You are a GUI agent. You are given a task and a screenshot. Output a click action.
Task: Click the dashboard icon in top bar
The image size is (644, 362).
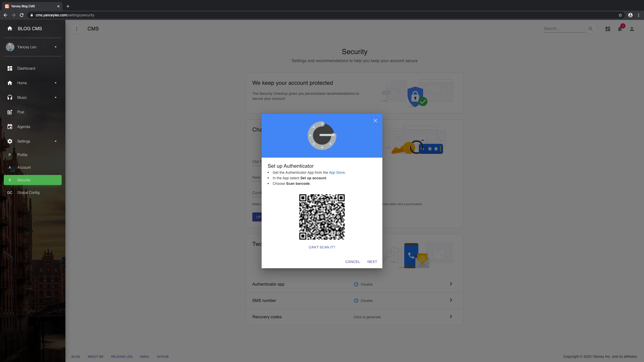(608, 29)
